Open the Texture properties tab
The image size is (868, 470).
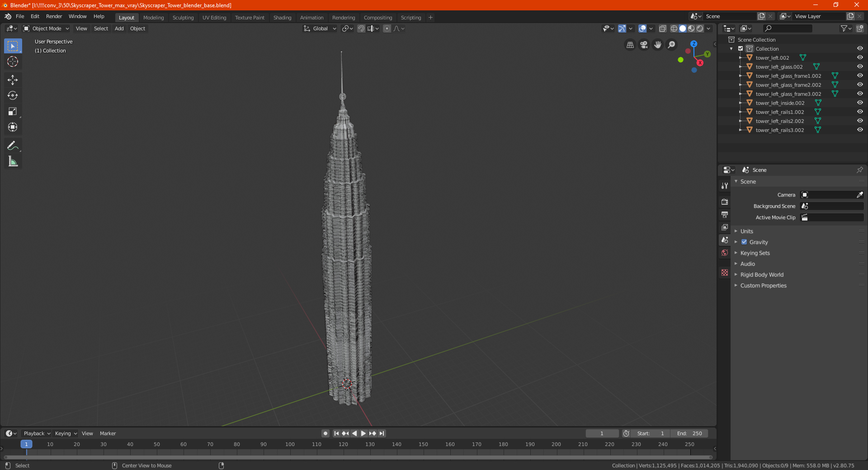(x=725, y=273)
